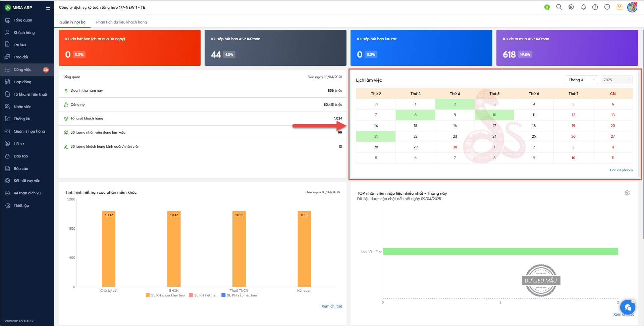This screenshot has width=644, height=326.
Task: Open Công việc in sidebar
Action: (x=27, y=69)
